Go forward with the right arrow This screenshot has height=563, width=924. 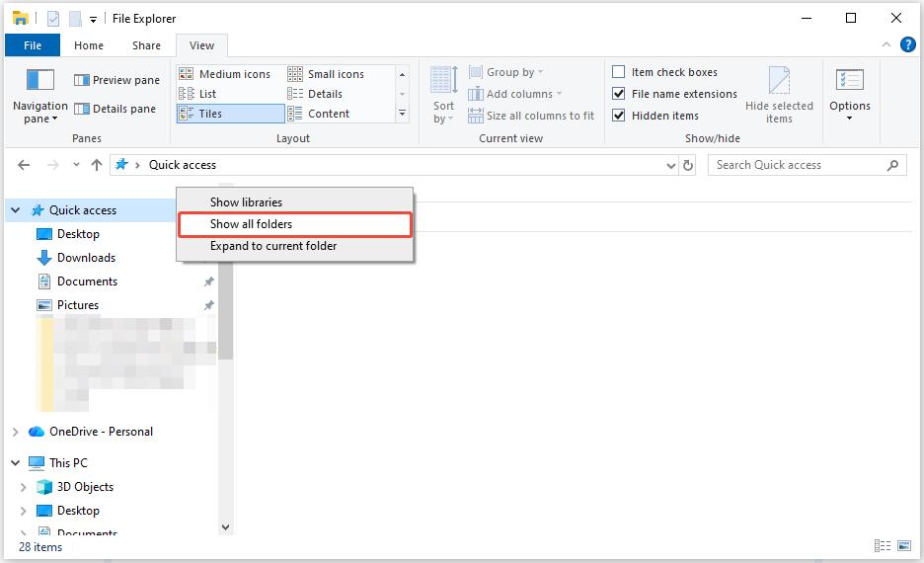click(x=53, y=165)
